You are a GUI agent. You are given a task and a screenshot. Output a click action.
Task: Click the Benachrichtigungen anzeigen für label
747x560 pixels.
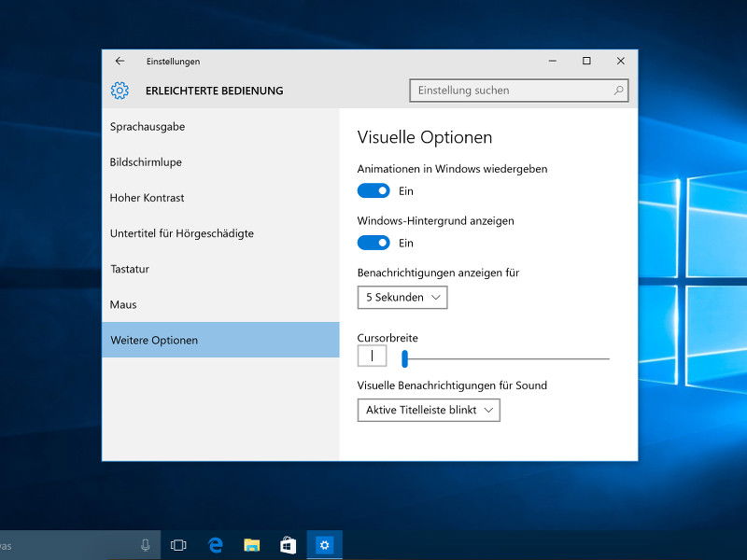coord(438,273)
